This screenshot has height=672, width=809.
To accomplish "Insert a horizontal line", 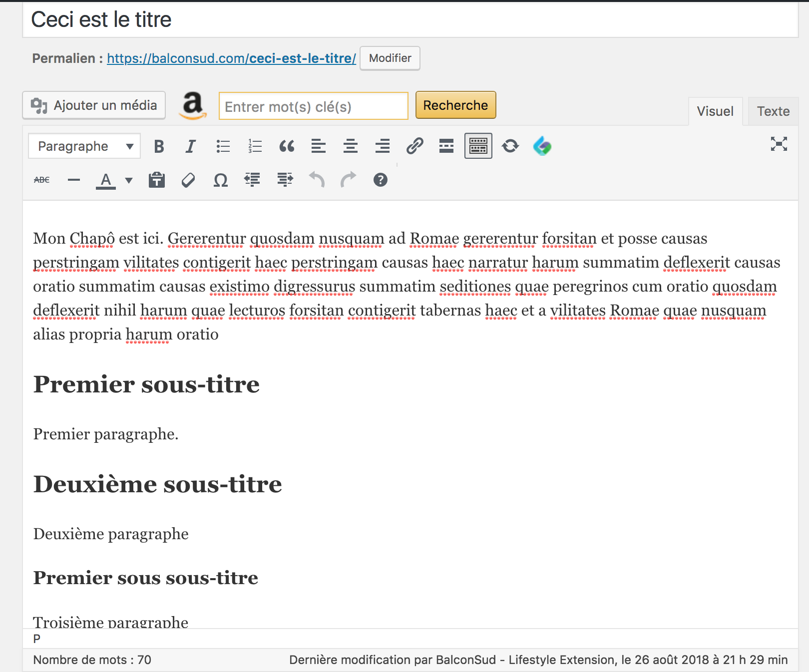I will (x=74, y=180).
